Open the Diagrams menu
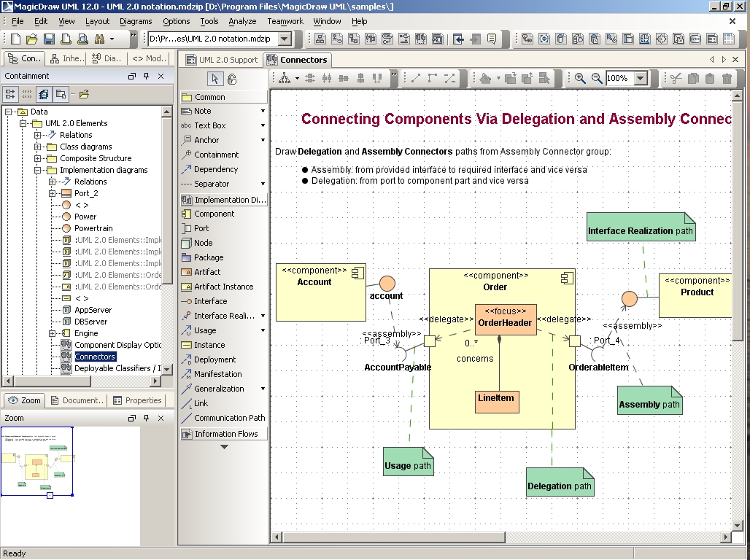The image size is (750, 560). tap(136, 21)
